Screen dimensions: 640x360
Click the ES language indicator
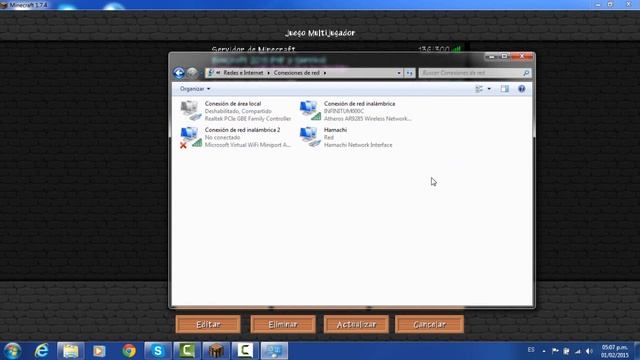coord(531,350)
